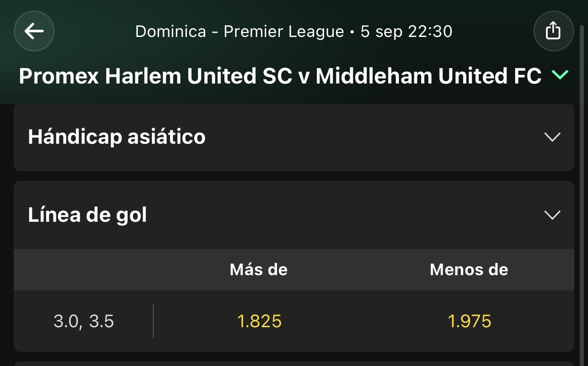Click the 3.0, 3.5 goal line label

[x=84, y=321]
